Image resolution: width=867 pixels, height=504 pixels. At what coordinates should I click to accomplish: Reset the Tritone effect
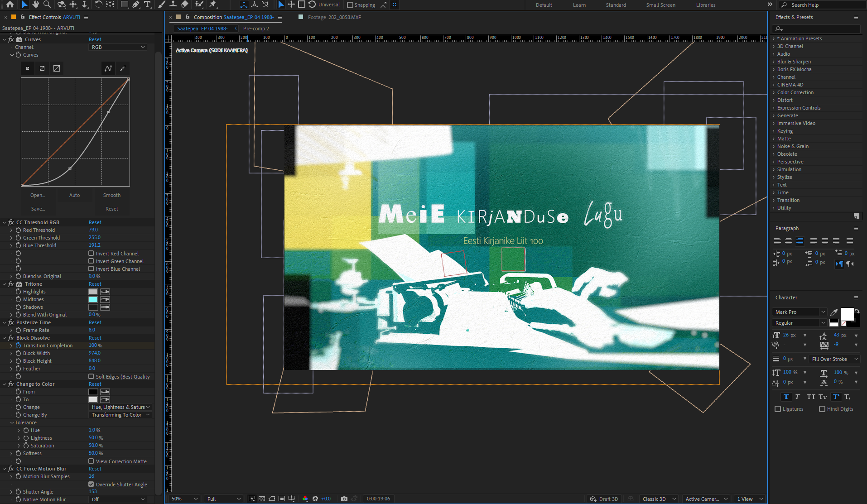point(95,284)
